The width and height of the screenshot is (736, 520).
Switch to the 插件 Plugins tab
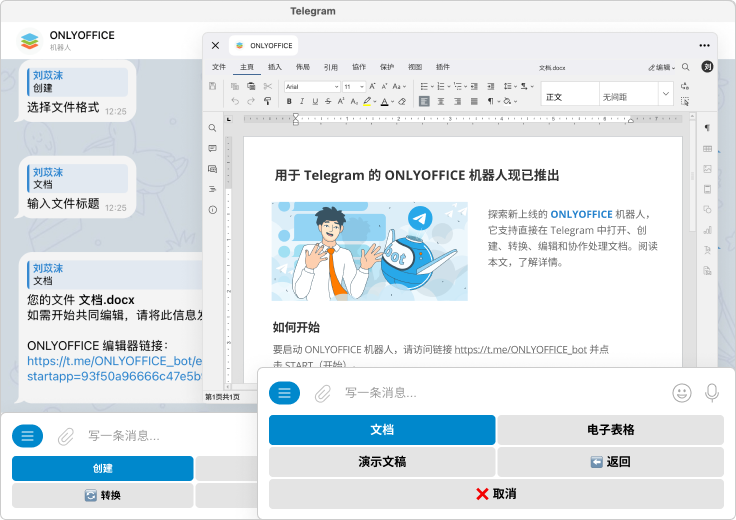click(443, 67)
